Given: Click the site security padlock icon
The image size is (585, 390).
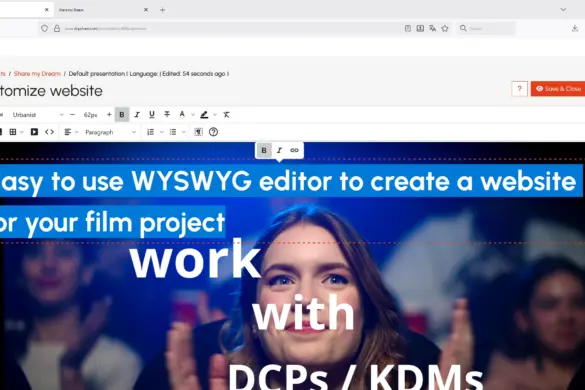Looking at the screenshot, I should coord(57,28).
